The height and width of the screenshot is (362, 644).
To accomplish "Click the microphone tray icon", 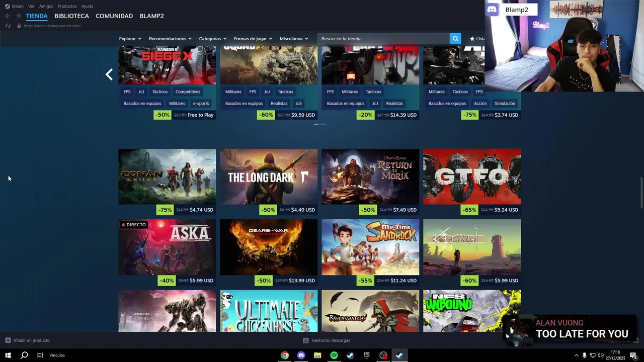I will click(584, 355).
